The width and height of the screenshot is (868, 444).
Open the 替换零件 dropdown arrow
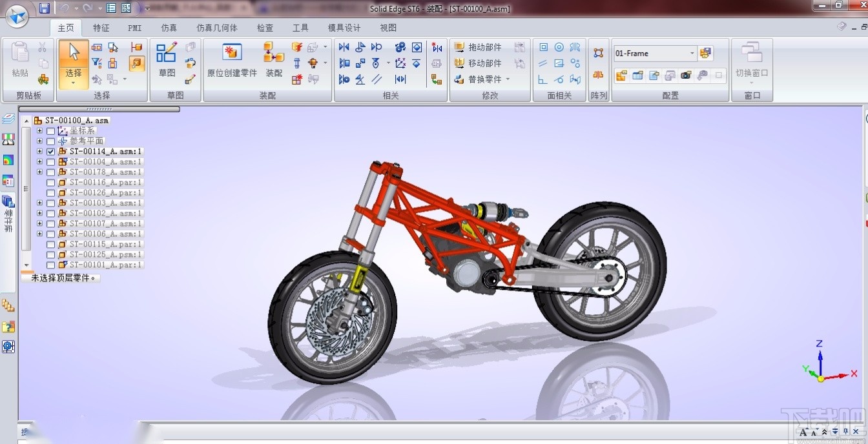[x=508, y=79]
